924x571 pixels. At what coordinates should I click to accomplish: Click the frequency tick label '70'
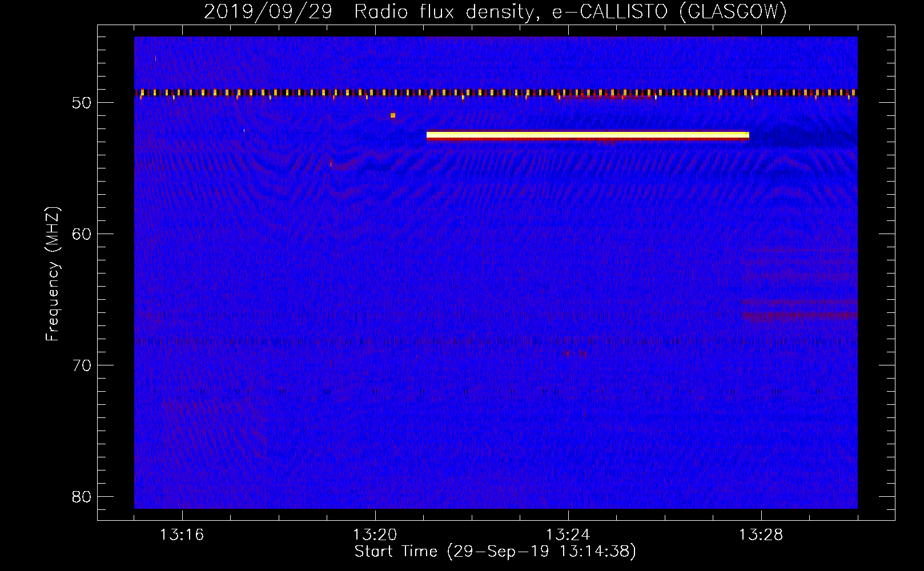coord(82,365)
